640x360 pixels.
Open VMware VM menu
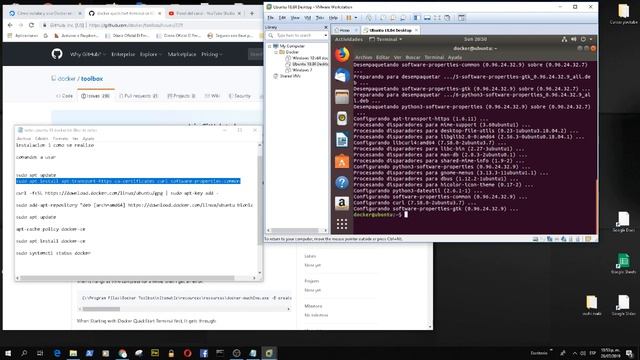(307, 18)
